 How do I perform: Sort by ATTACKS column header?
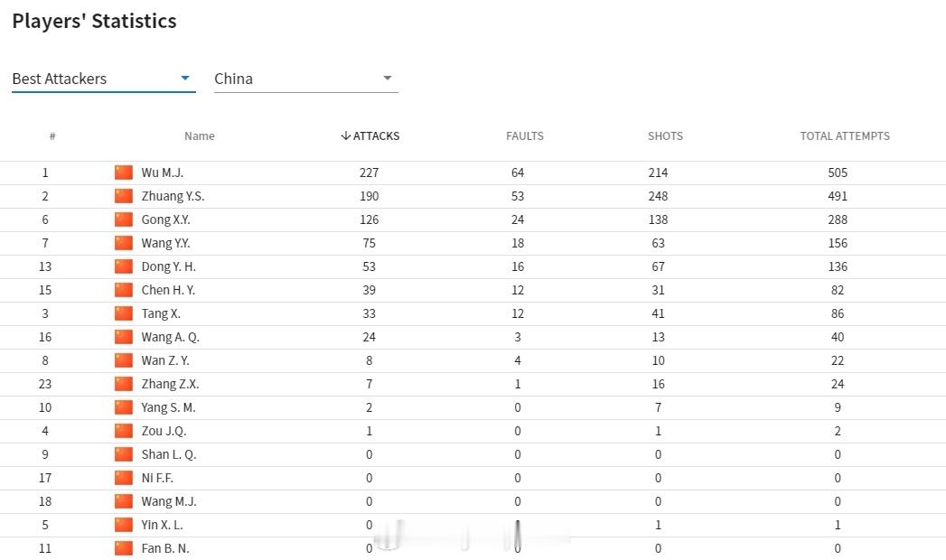[x=370, y=135]
